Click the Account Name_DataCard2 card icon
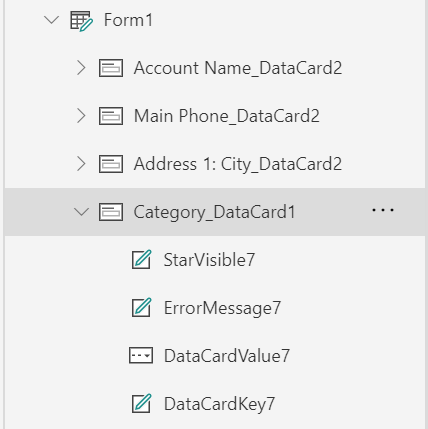Image resolution: width=428 pixels, height=429 pixels. 111,68
